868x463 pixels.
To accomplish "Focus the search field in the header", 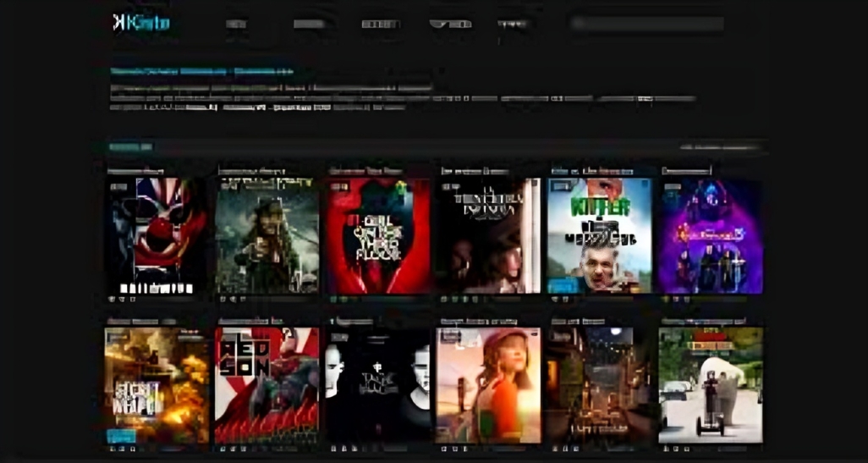I will coord(647,23).
